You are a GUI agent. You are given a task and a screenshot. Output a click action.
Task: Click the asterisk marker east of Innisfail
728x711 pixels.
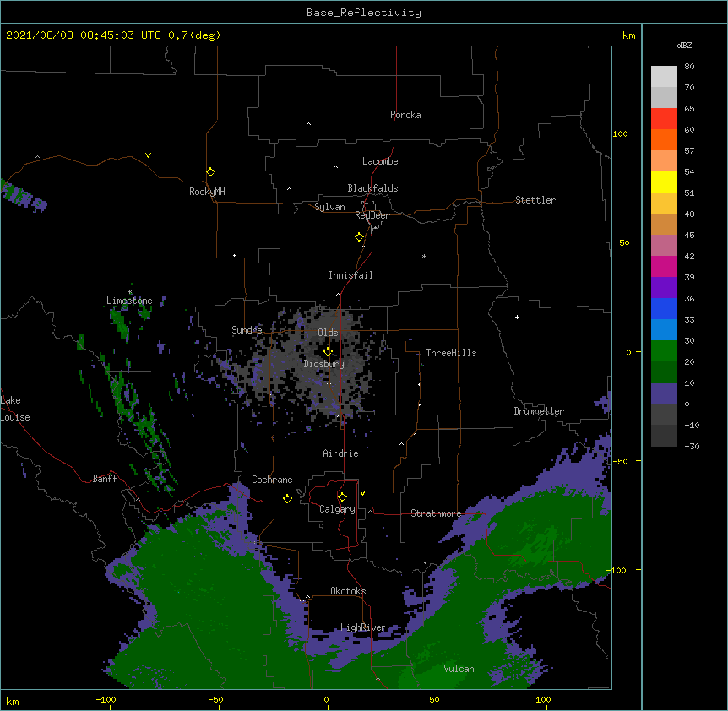coord(424,256)
